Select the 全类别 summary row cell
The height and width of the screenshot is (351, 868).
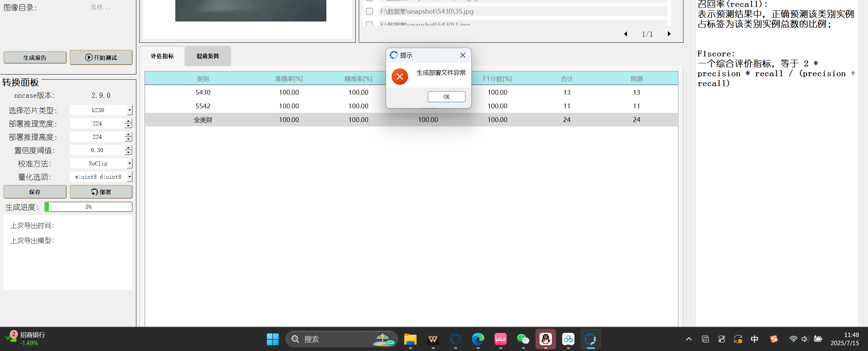(x=203, y=120)
